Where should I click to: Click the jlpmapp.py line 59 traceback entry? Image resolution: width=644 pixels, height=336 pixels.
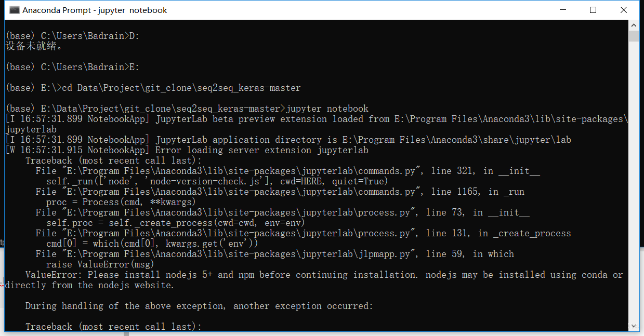274,254
